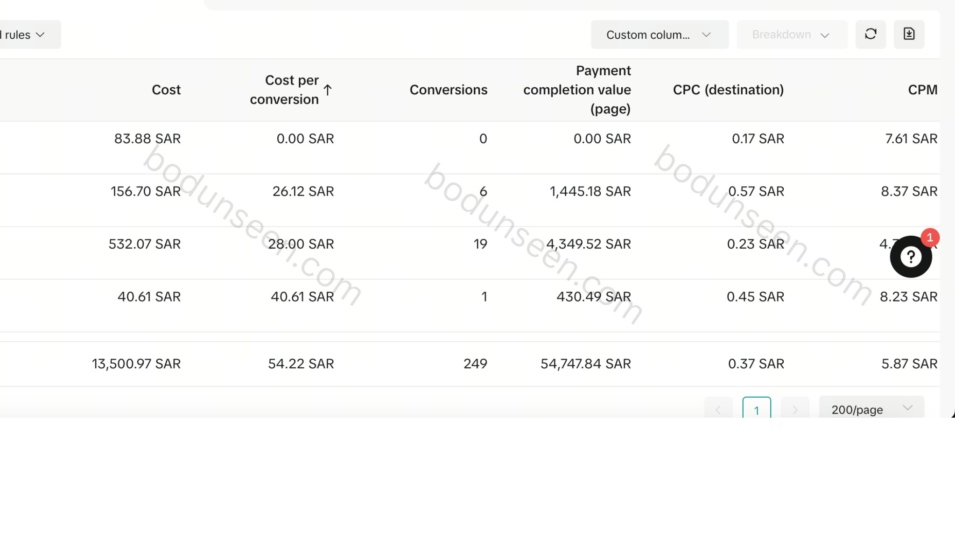This screenshot has height=560, width=955.
Task: Sort by CPC (destination) header
Action: pos(728,90)
